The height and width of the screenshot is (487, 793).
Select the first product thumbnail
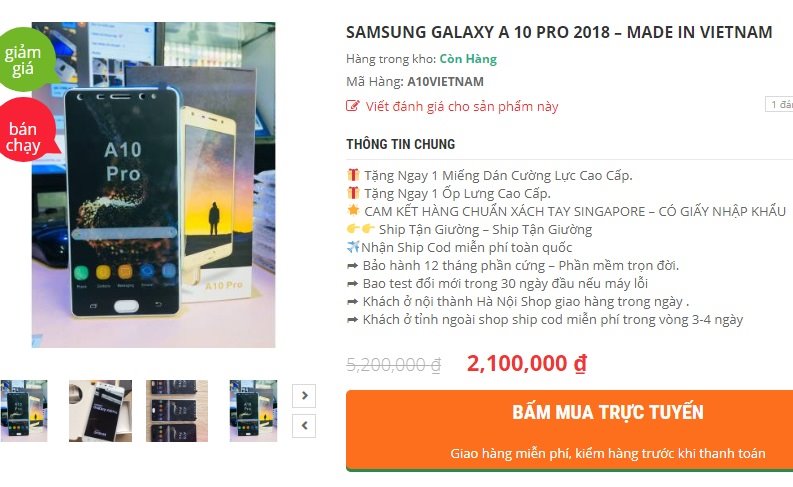click(24, 411)
